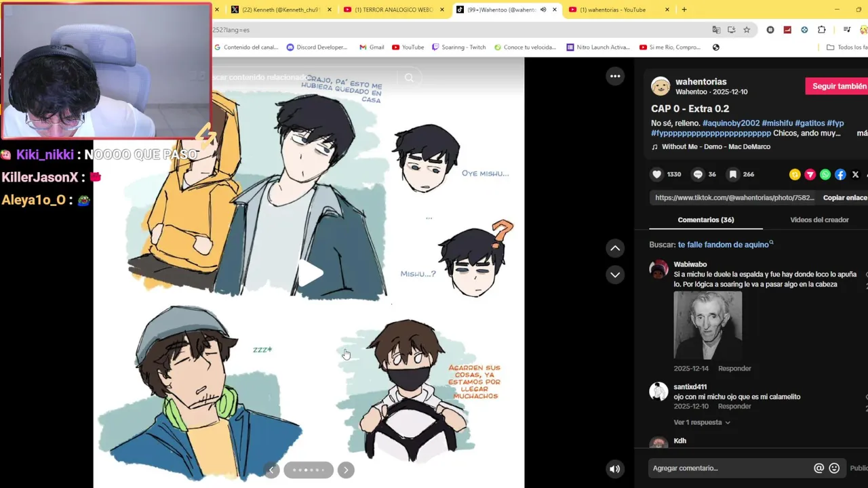The height and width of the screenshot is (488, 868).
Task: Switch to the wahentorias YouTube tab
Action: [612, 9]
